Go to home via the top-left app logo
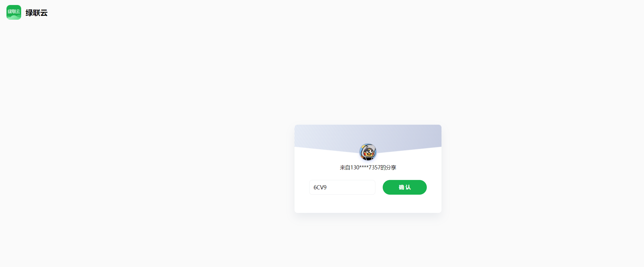 [14, 12]
